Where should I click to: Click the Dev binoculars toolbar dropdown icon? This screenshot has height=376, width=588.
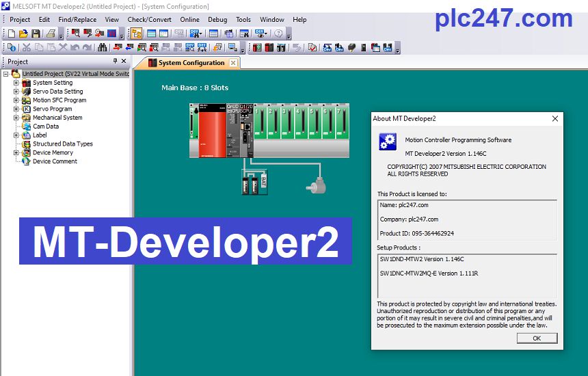tap(196, 33)
